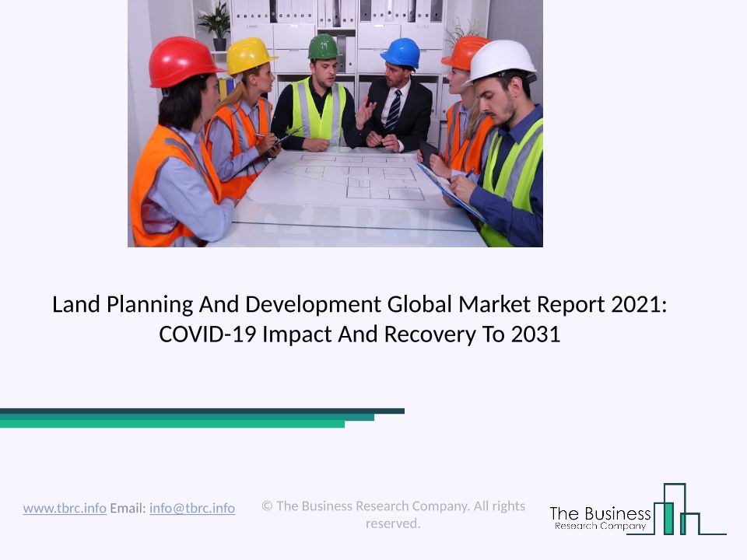Viewport: 747px width, 560px height.
Task: Click the striped tie of the suited man
Action: coord(394,110)
